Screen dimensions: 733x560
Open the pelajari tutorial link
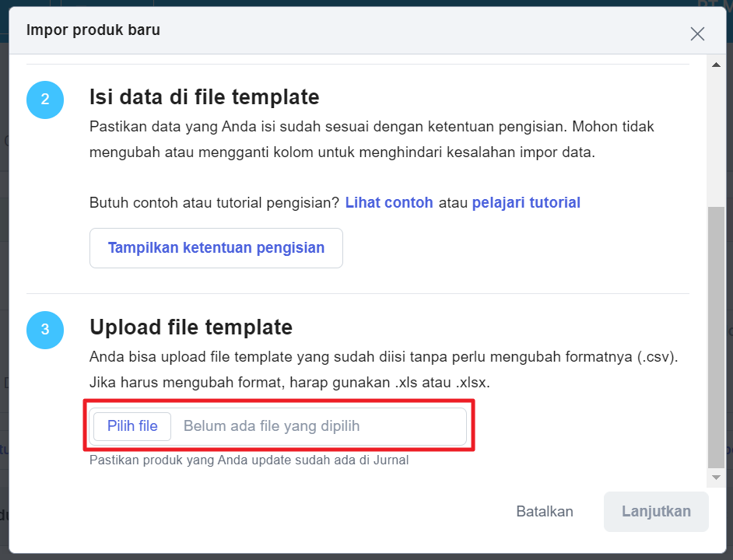pos(526,202)
